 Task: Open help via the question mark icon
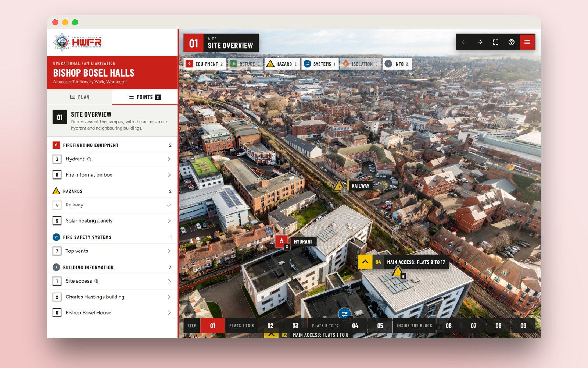(511, 42)
